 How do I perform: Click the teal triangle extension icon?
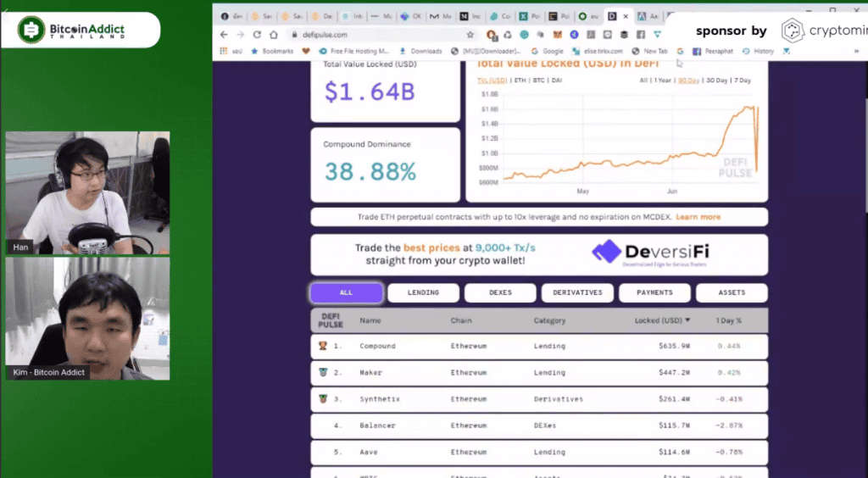pos(657,34)
